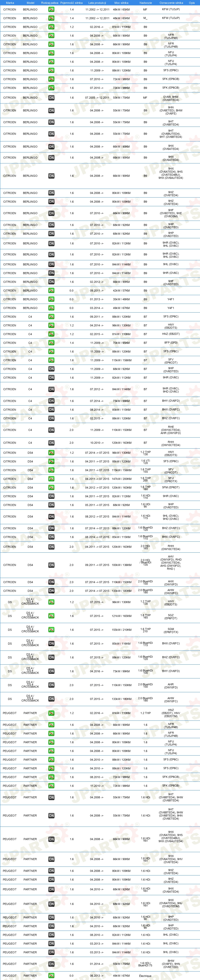Viewport: 200px width, 980px height.
Task: Click the 'Nadwozie' column header
Action: point(145,3)
